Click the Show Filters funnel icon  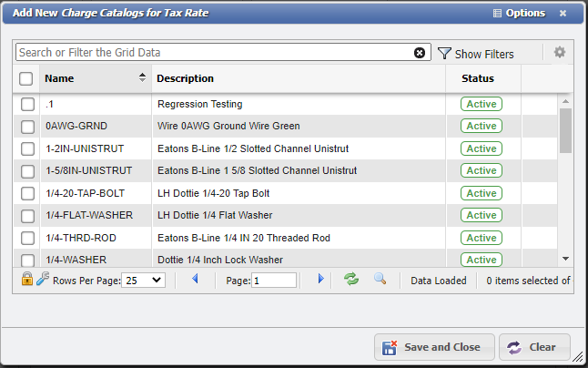click(x=444, y=54)
